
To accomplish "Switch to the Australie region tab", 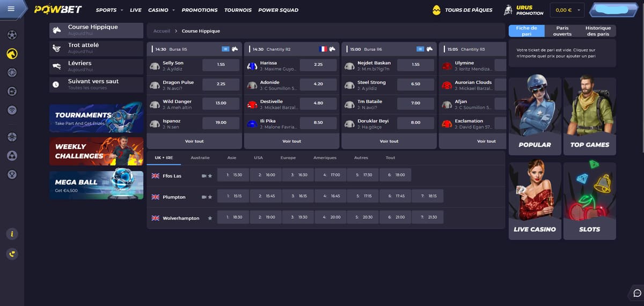I will pyautogui.click(x=200, y=158).
